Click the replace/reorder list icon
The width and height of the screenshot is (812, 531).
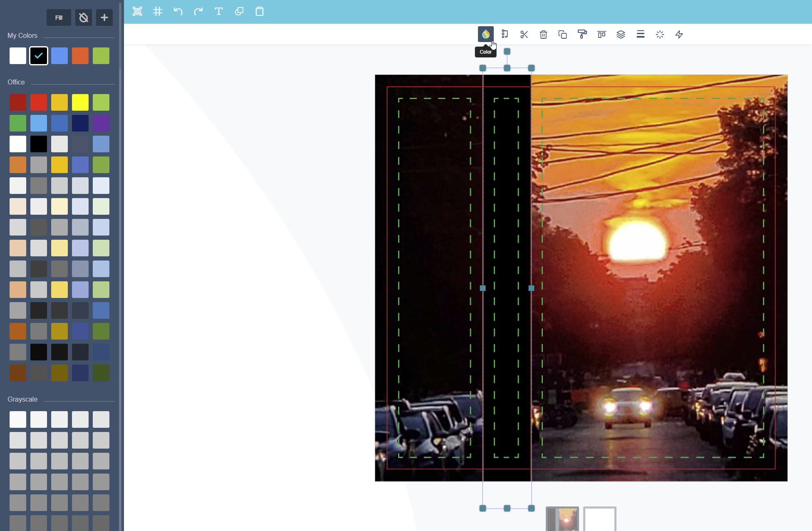505,35
